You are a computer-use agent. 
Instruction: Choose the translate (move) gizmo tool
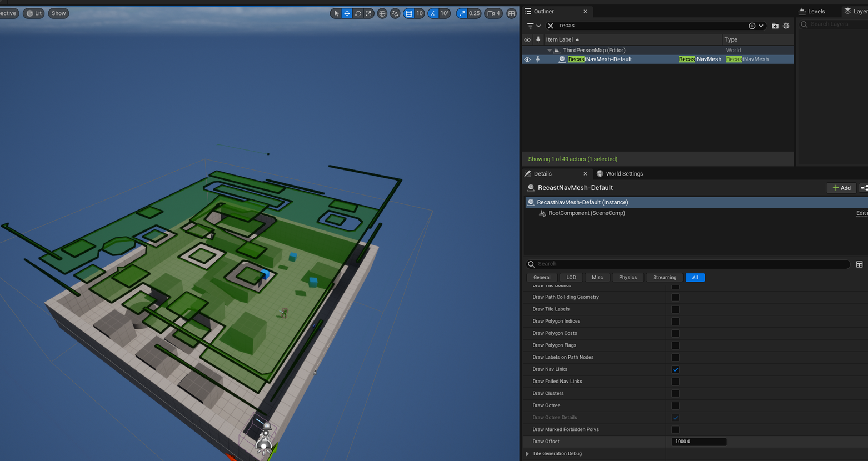pyautogui.click(x=347, y=13)
